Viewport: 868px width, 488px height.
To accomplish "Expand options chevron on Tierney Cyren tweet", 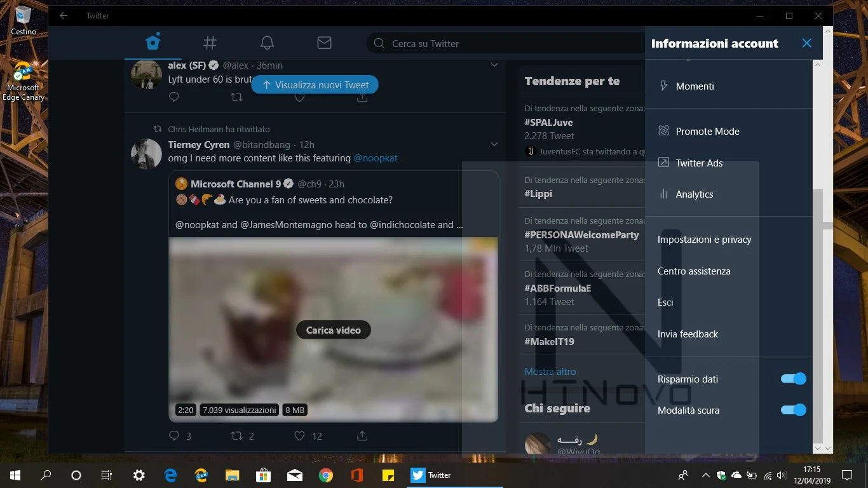I will (494, 144).
